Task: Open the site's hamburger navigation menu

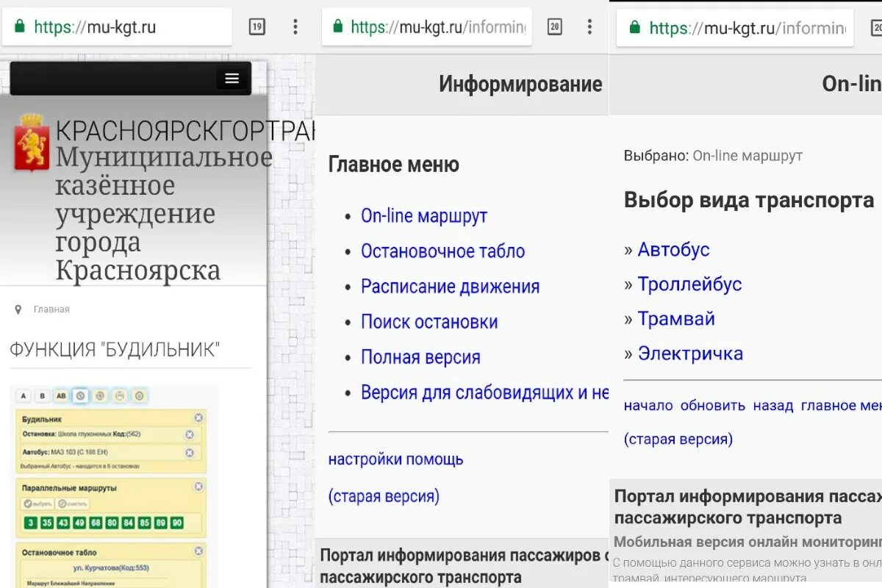Action: pyautogui.click(x=232, y=78)
